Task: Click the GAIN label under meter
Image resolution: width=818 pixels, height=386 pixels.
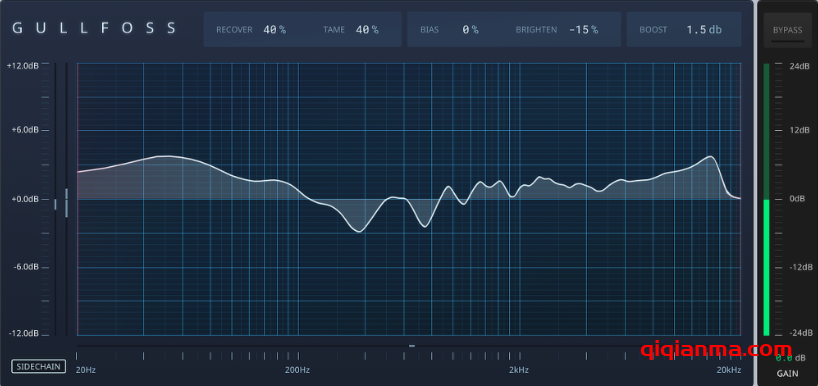Action: tap(787, 374)
